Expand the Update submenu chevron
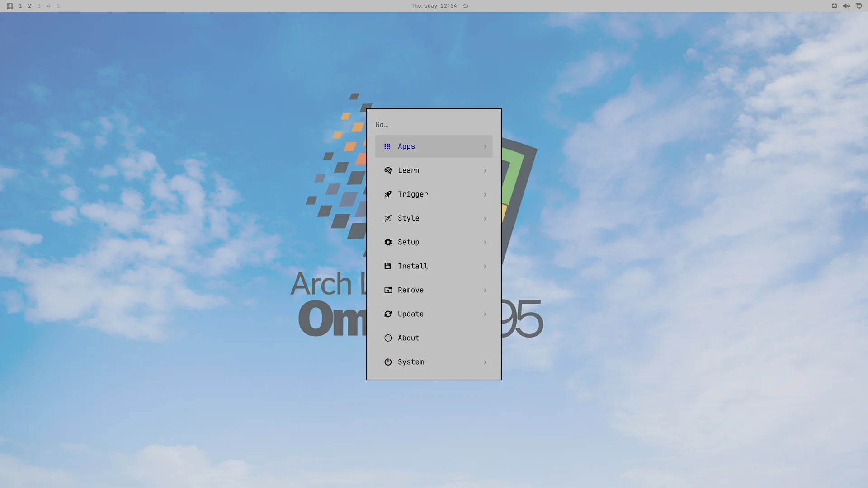 click(x=485, y=314)
